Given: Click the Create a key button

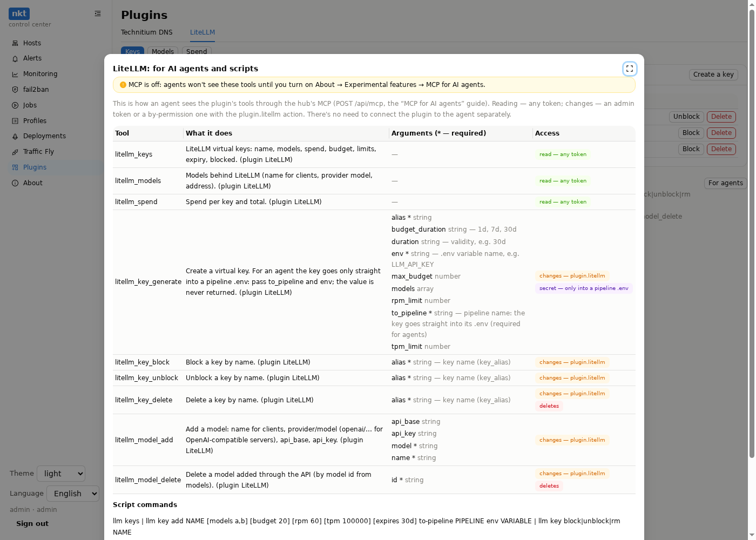Looking at the screenshot, I should 713,75.
